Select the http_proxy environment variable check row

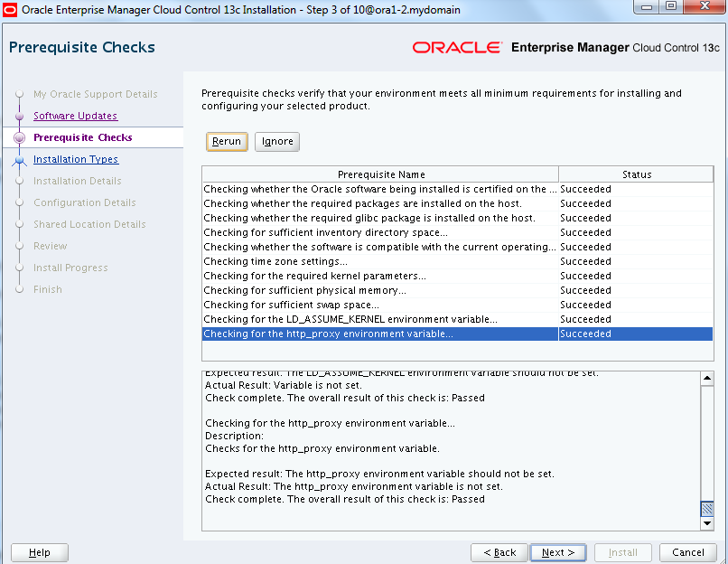coord(379,334)
